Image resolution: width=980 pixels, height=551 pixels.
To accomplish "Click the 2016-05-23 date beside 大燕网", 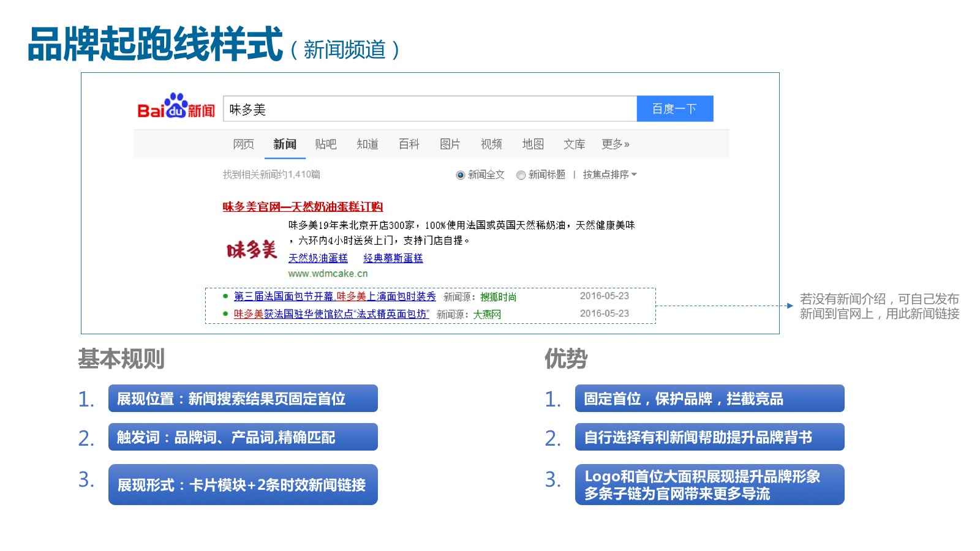I will point(605,313).
